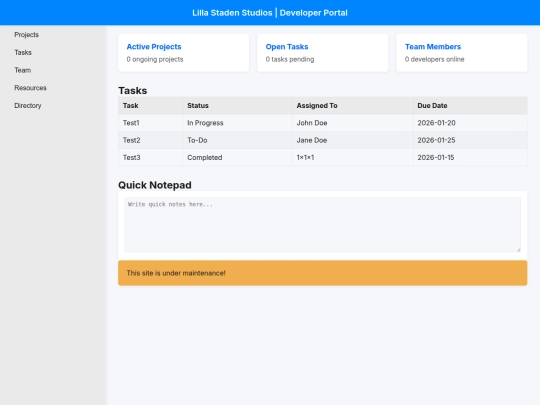Select the Test3 task cell
The image size is (540, 405).
coord(150,157)
